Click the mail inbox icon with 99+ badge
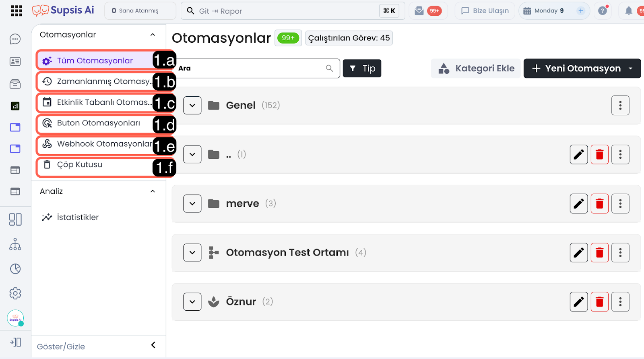This screenshot has height=359, width=644. coord(419,11)
